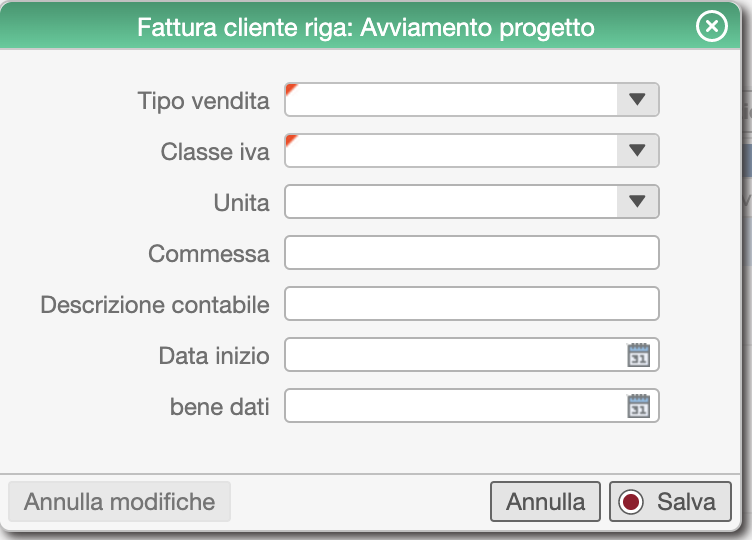Focus the Data inizio date field
The height and width of the screenshot is (540, 752).
pyautogui.click(x=456, y=355)
